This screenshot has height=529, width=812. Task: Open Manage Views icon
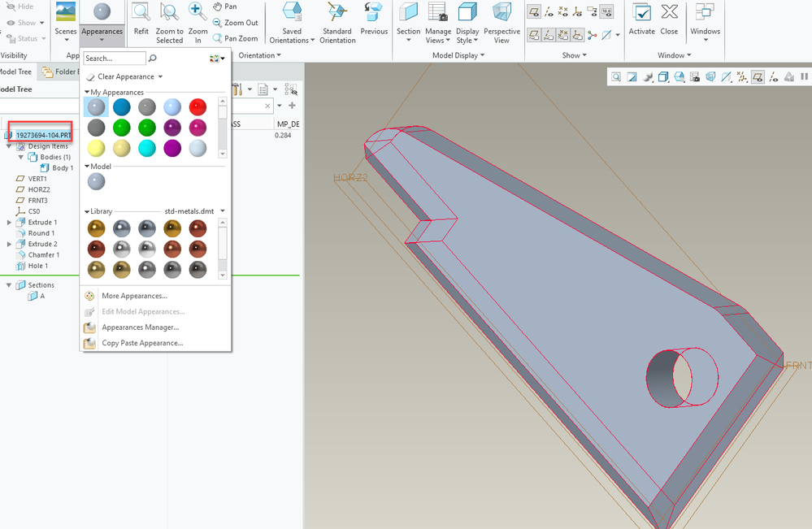pos(438,13)
